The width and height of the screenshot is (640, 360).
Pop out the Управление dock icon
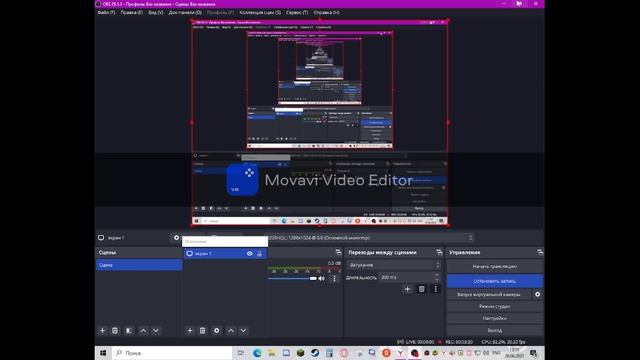point(540,252)
